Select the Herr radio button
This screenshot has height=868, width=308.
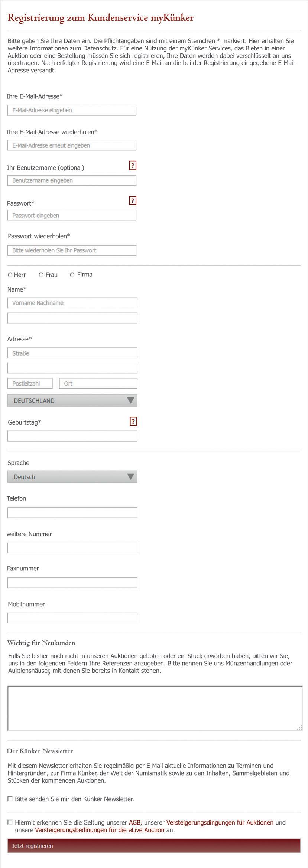(x=10, y=275)
